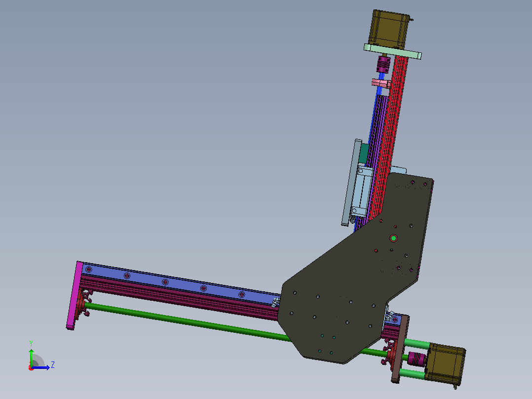The image size is (532, 399).
Task: Select the bottom right stepper motor
Action: pyautogui.click(x=445, y=366)
